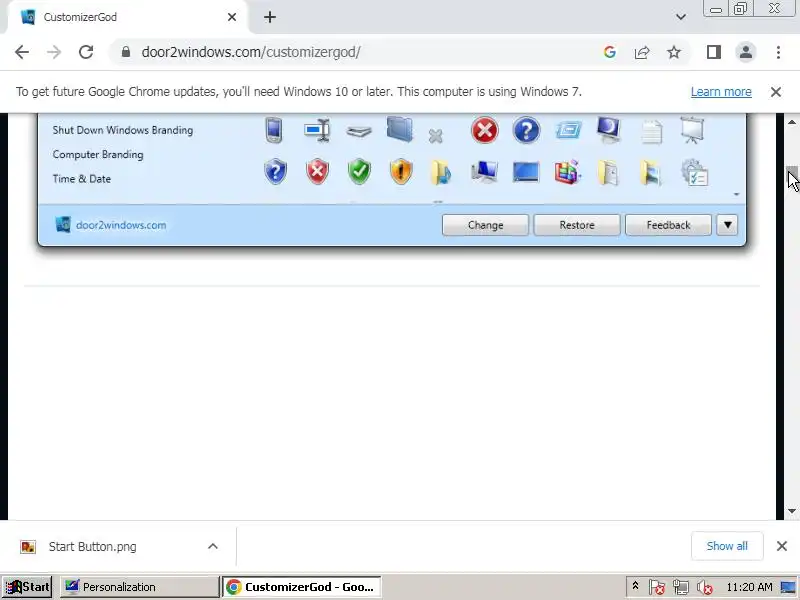Select the small gray X icon
This screenshot has height=600, width=800.
(x=435, y=136)
